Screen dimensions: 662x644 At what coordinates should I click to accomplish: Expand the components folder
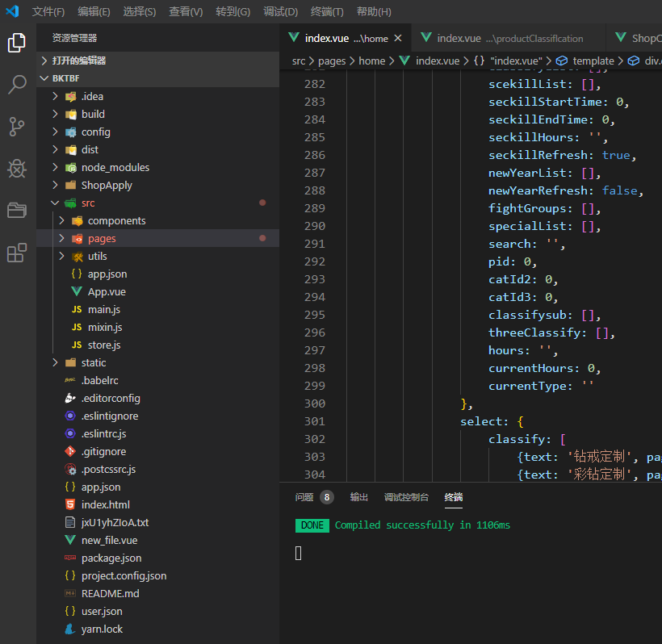61,220
